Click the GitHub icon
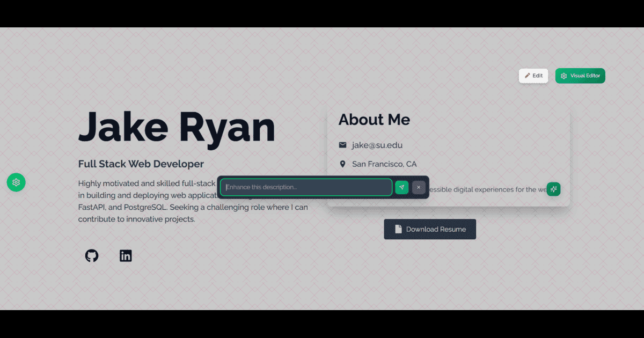 pyautogui.click(x=92, y=256)
